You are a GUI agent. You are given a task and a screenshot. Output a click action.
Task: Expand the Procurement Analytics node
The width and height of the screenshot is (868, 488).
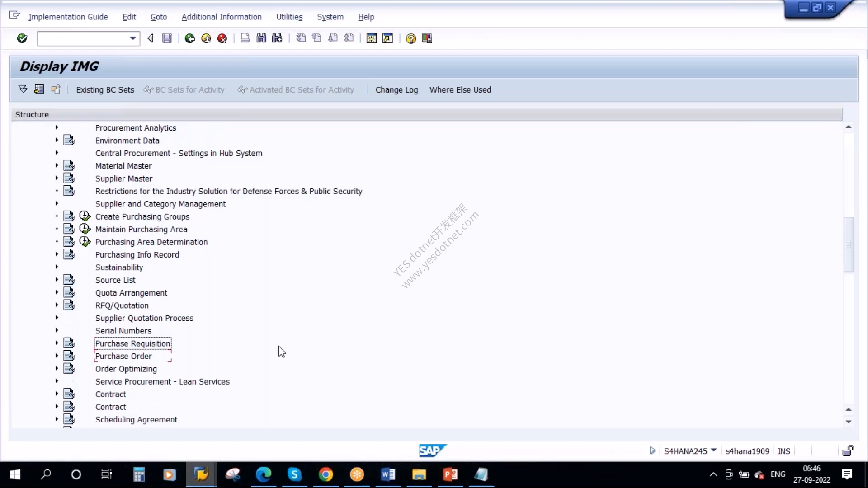pyautogui.click(x=57, y=127)
